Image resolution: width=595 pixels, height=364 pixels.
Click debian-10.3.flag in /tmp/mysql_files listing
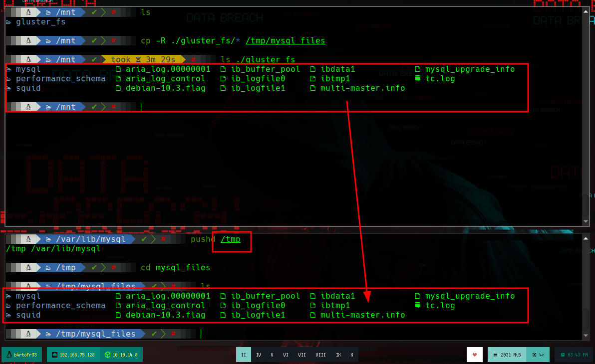point(166,315)
